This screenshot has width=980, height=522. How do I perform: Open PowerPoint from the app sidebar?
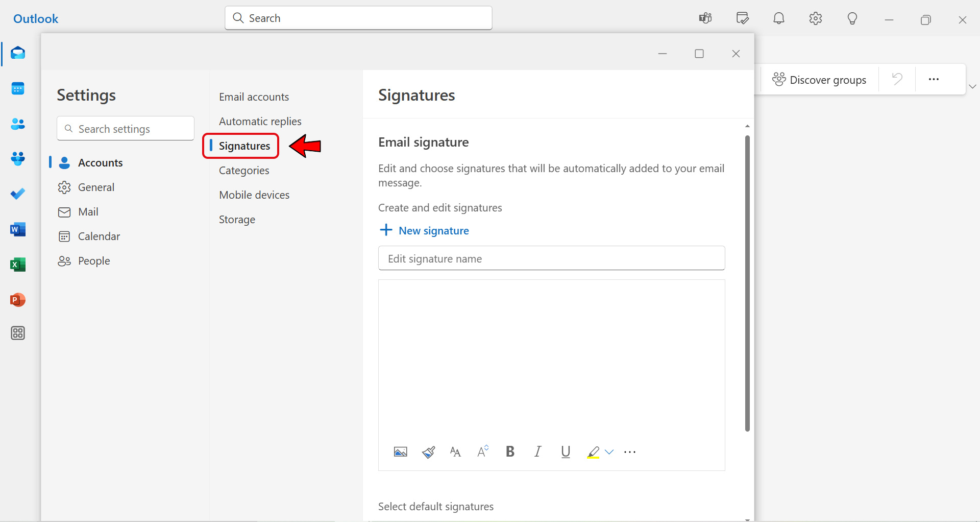18,300
